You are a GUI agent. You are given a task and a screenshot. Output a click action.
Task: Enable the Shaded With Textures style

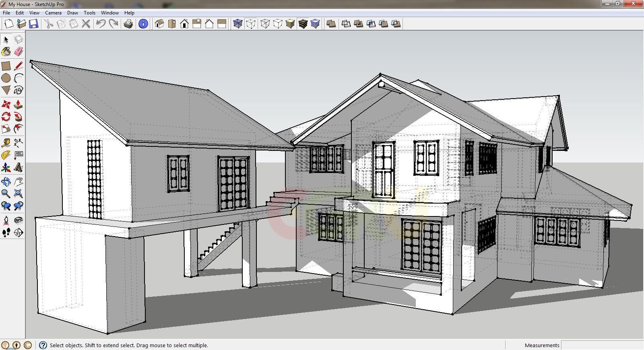click(x=303, y=24)
